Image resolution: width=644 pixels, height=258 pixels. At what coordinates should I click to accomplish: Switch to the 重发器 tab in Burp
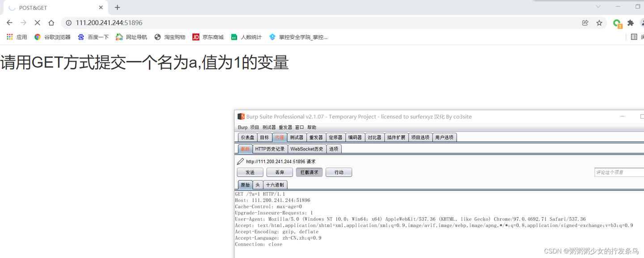[x=316, y=137]
